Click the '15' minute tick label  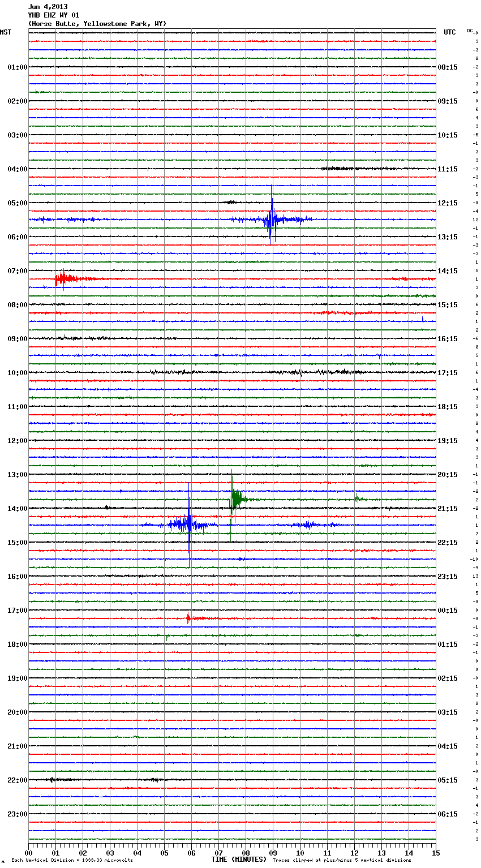coord(436,853)
